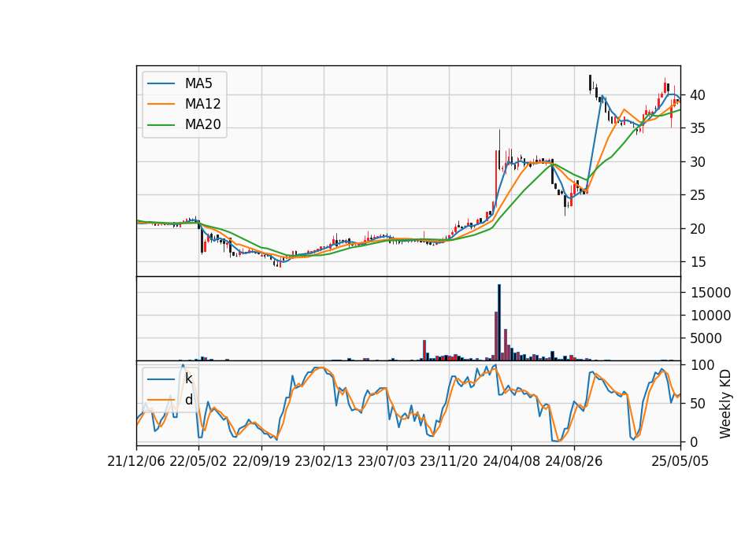This screenshot has width=756, height=543.
Task: Click the 23/11/20 date tick label
Action: [449, 461]
